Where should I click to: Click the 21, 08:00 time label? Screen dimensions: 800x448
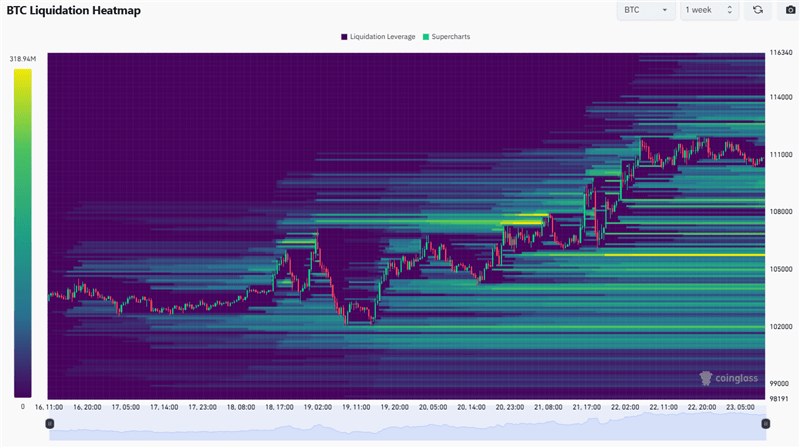pyautogui.click(x=548, y=407)
